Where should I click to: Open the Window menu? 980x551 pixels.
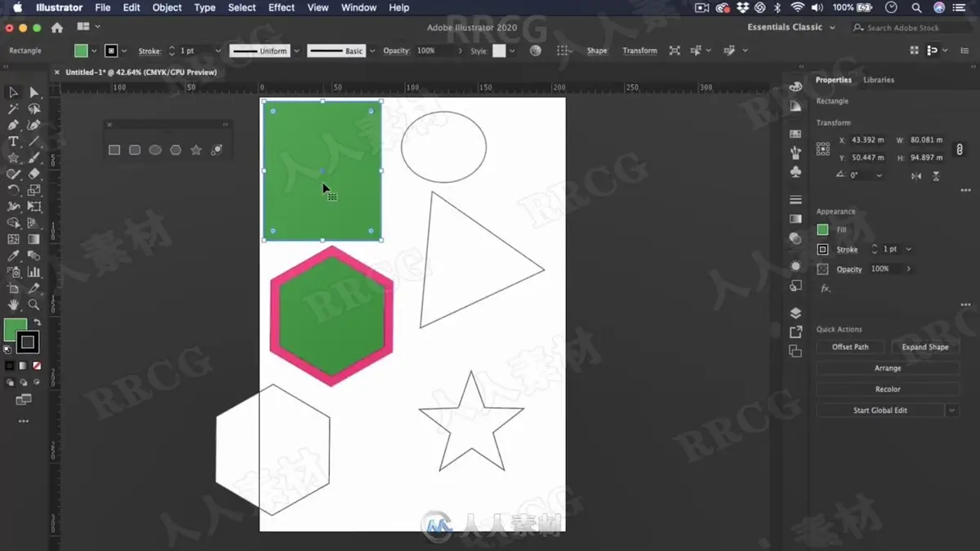359,7
